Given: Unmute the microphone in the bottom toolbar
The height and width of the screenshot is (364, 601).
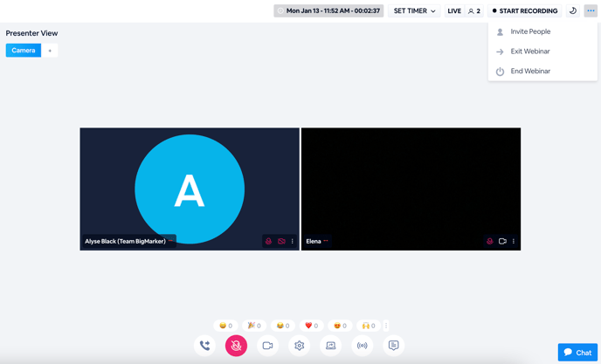Looking at the screenshot, I should 236,346.
